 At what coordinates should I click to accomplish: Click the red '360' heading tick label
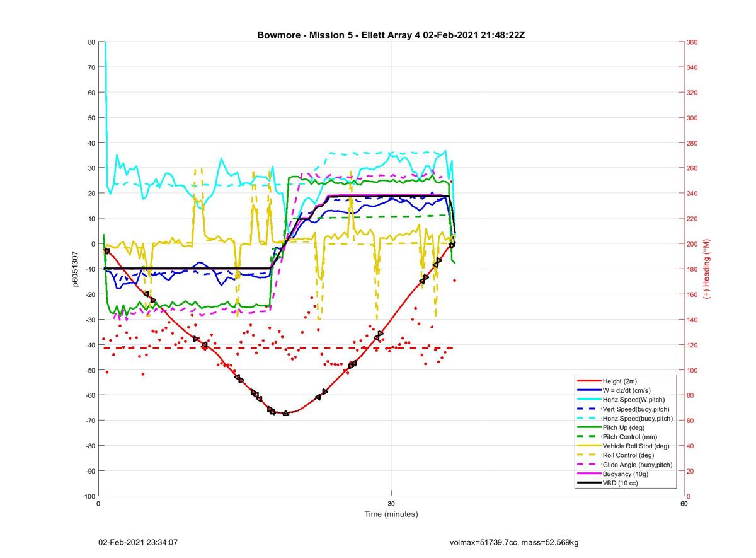(x=692, y=42)
